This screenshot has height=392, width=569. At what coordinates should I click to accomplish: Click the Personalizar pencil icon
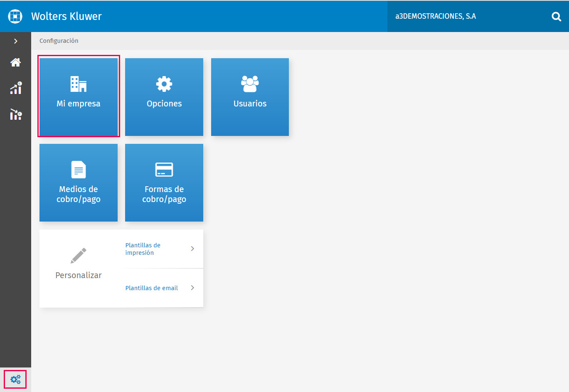click(79, 255)
